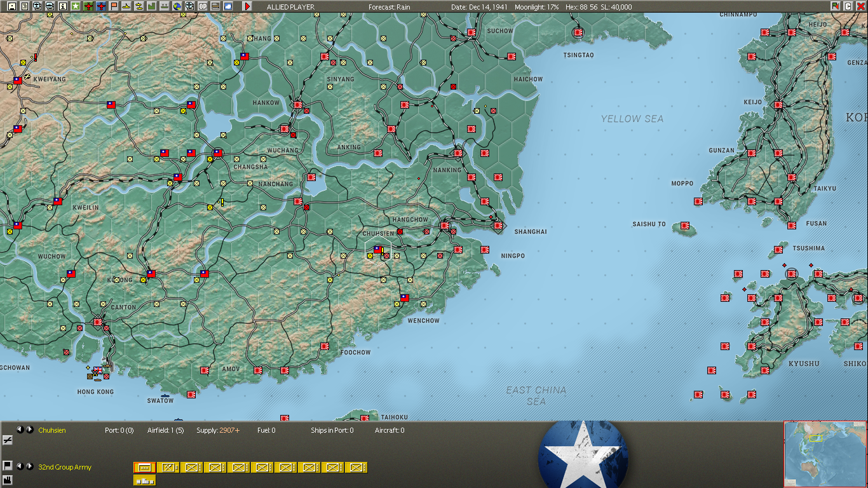The image size is (868, 488).
Task: Click the green flag with red arrow icon
Action: tap(836, 6)
